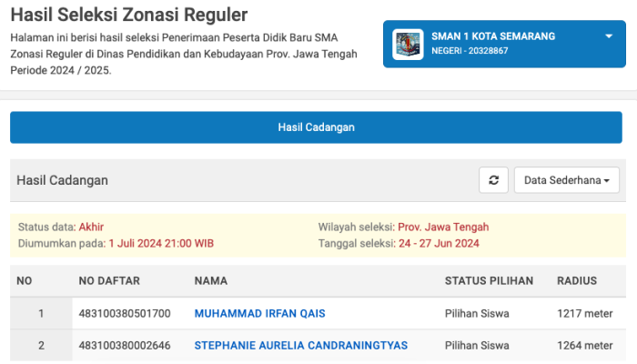Image resolution: width=637 pixels, height=364 pixels.
Task: Click the STATUS PILIHAN column header
Action: (489, 280)
